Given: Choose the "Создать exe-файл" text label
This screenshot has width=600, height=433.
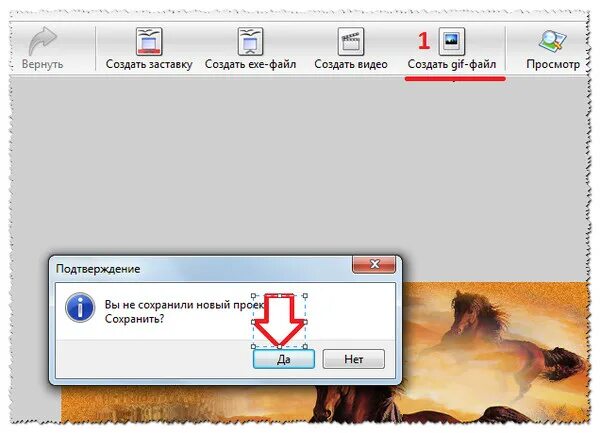Looking at the screenshot, I should coord(250,64).
